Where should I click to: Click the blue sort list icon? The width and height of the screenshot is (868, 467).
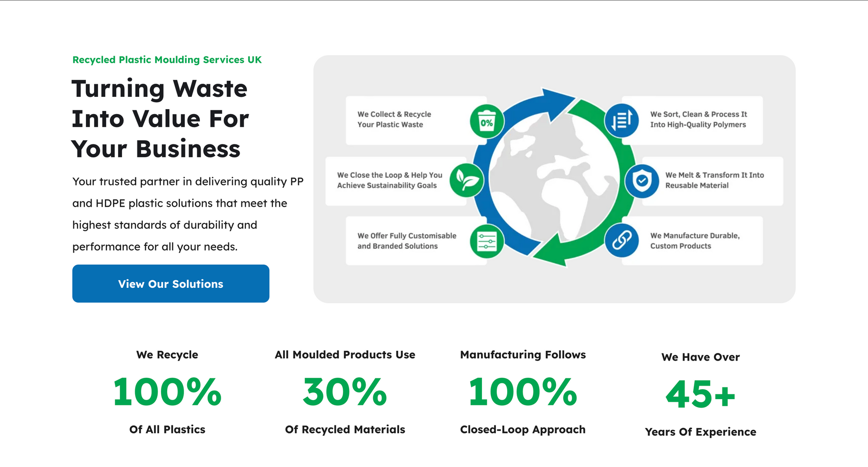tap(622, 120)
